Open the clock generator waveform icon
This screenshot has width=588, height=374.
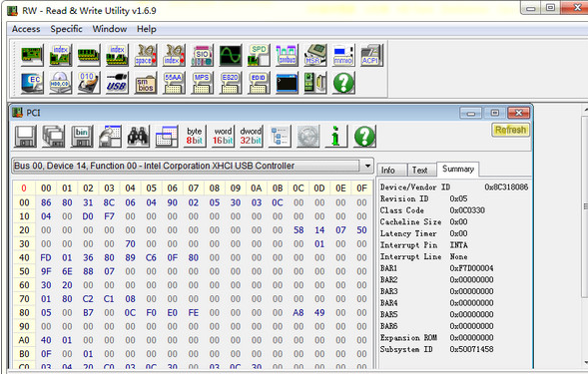(x=231, y=55)
